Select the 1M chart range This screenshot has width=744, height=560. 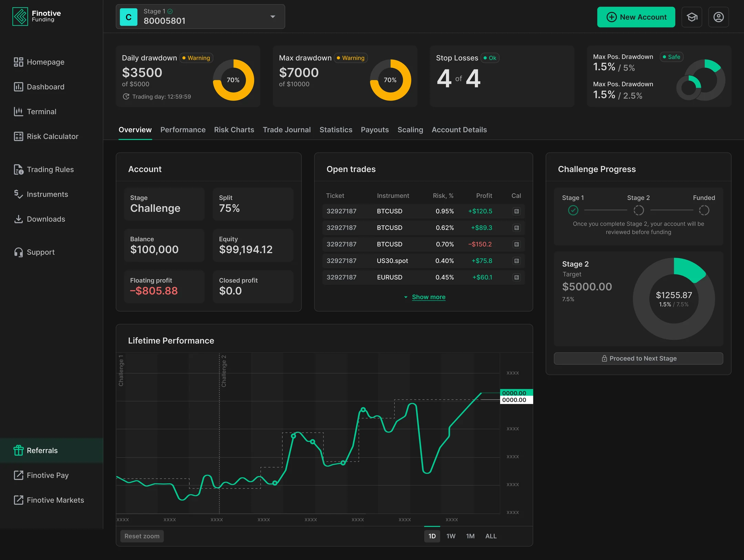tap(470, 536)
